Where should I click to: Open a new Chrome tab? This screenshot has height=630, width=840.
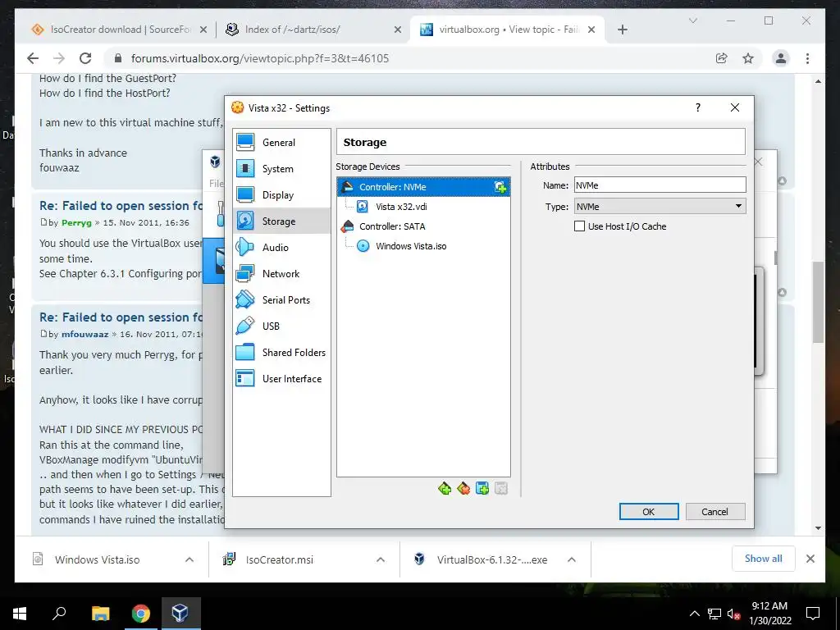tap(622, 30)
